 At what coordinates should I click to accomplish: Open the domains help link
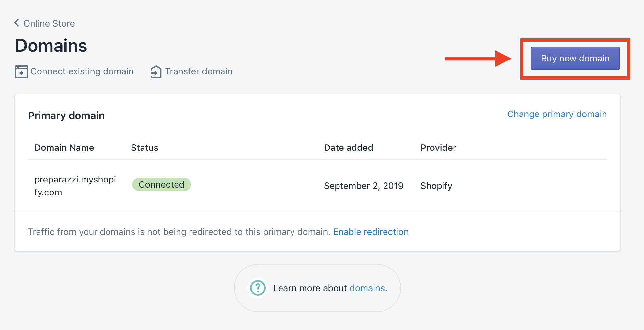tap(367, 288)
